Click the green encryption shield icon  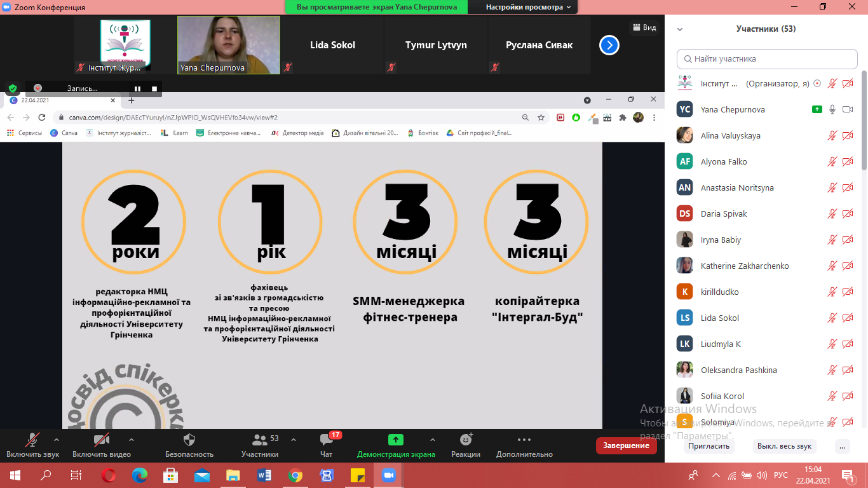click(x=13, y=88)
